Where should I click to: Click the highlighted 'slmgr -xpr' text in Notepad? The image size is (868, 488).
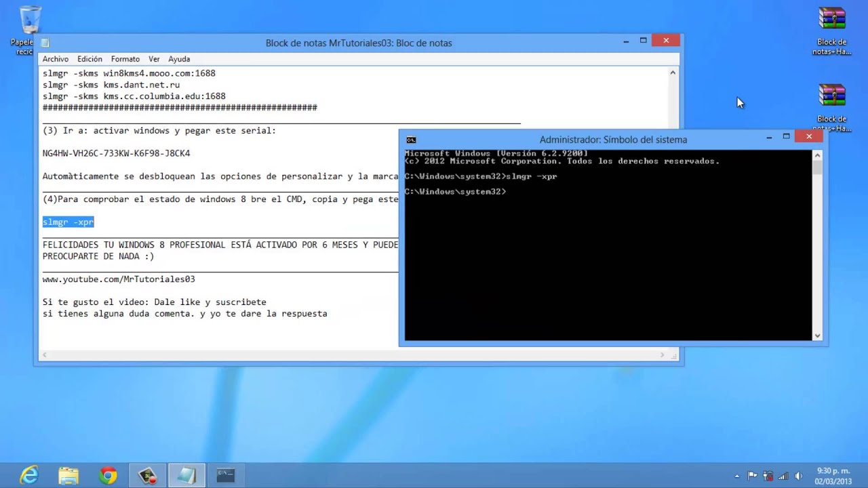[68, 222]
